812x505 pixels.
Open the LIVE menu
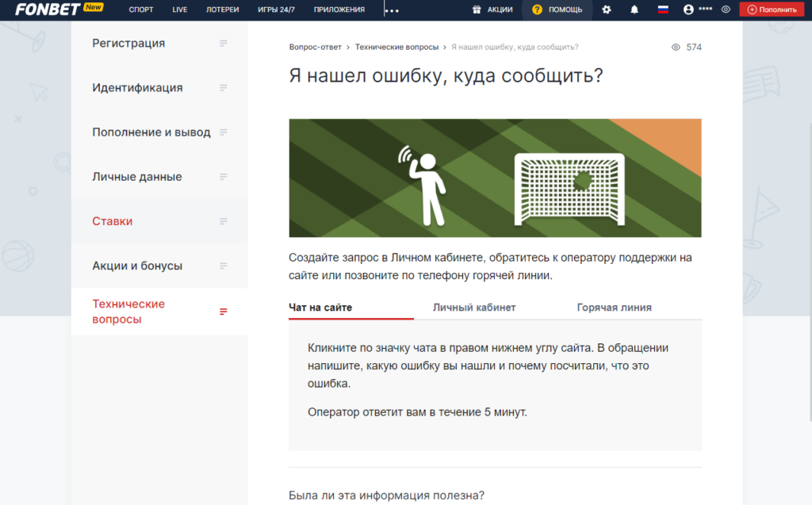coord(180,10)
